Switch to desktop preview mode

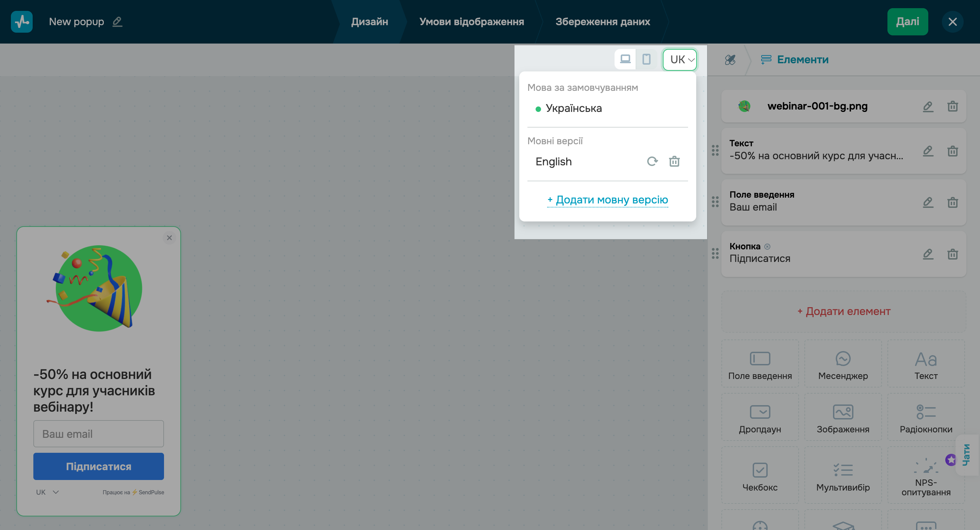coord(625,59)
